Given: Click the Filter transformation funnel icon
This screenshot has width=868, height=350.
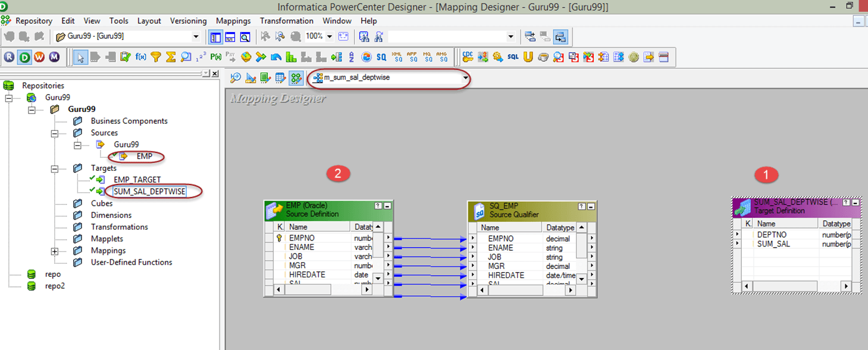Looking at the screenshot, I should 156,57.
